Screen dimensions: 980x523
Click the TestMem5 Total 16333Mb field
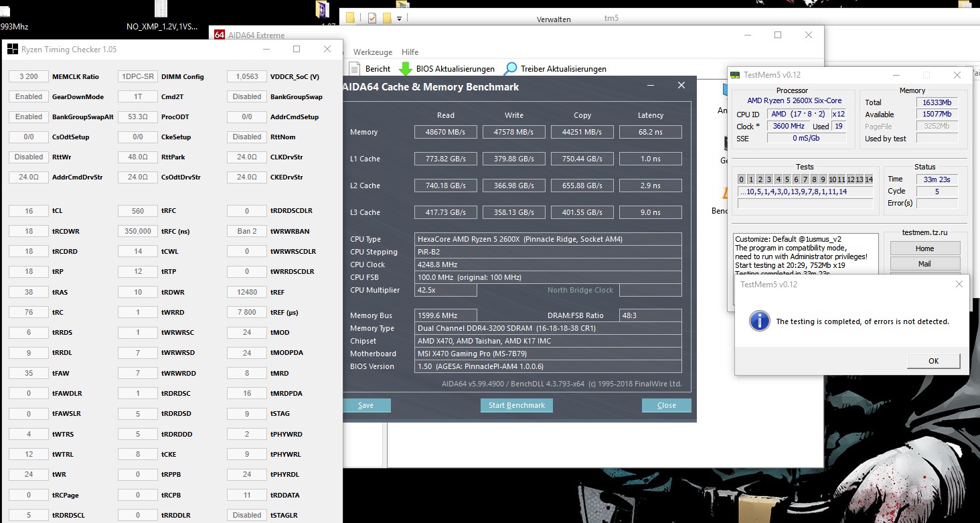(936, 102)
